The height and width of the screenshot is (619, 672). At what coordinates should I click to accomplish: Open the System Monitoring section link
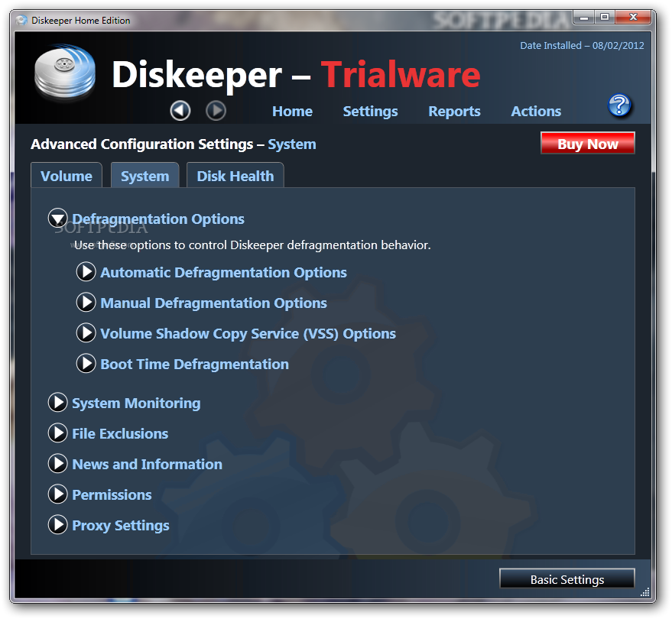pos(136,403)
